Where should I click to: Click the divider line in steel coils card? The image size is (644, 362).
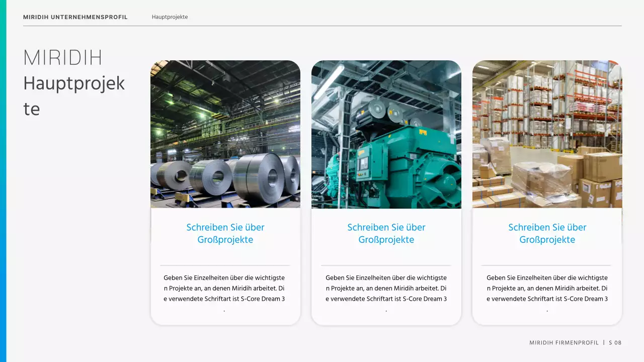coord(225,265)
